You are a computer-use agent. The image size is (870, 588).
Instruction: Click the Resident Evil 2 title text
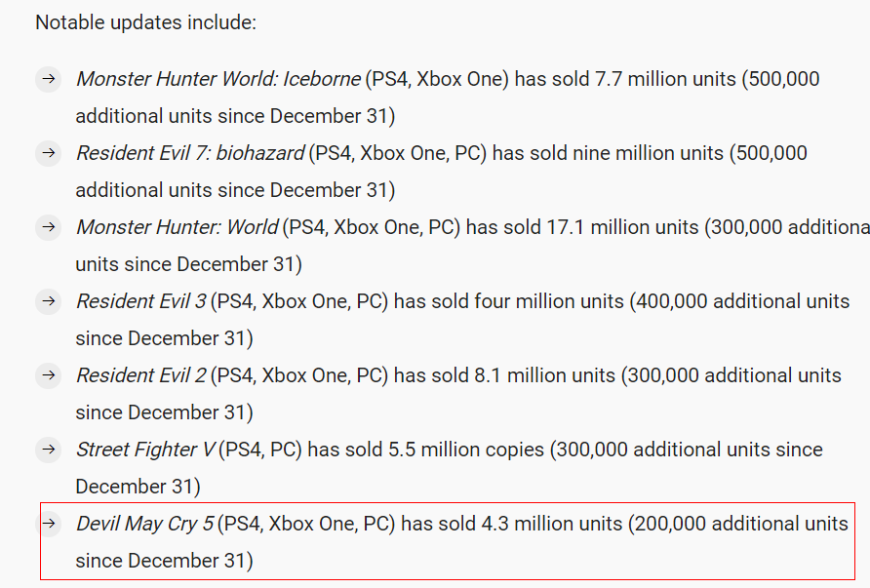pyautogui.click(x=140, y=375)
